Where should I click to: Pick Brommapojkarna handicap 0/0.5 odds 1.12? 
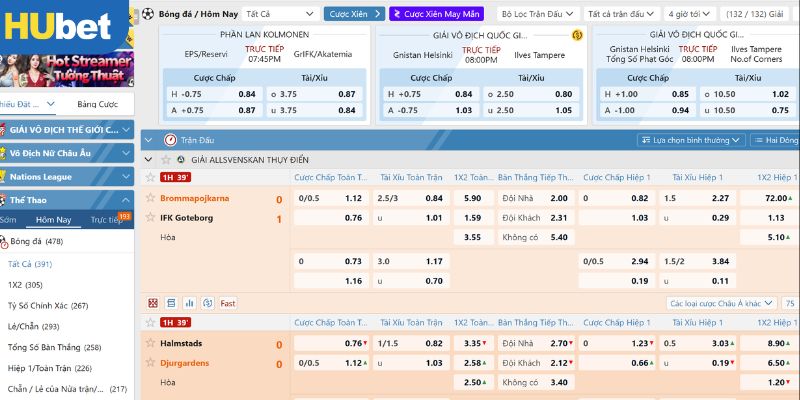331,198
